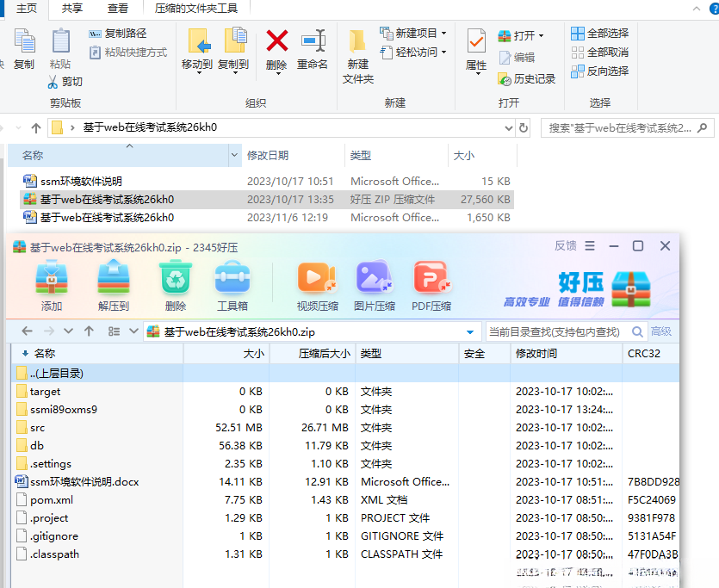Screen dimensions: 719x588
Task: Click 全部取消 (Select none)
Action: click(600, 53)
